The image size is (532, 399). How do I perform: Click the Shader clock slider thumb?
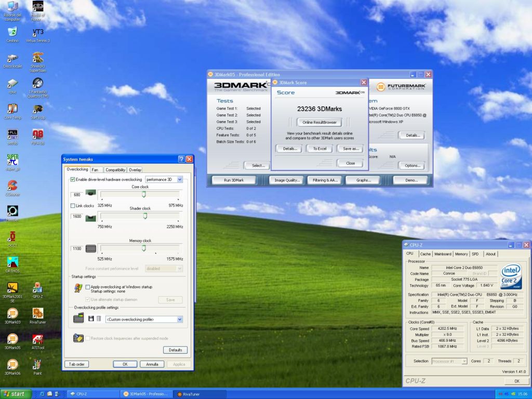point(145,216)
